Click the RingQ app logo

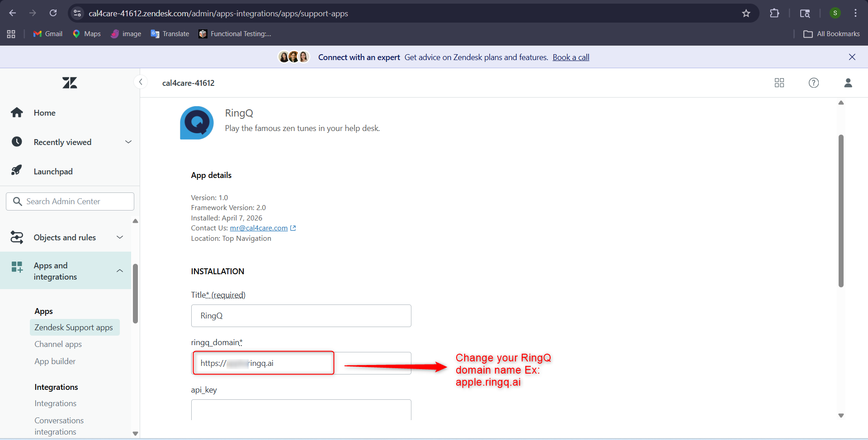click(x=197, y=123)
